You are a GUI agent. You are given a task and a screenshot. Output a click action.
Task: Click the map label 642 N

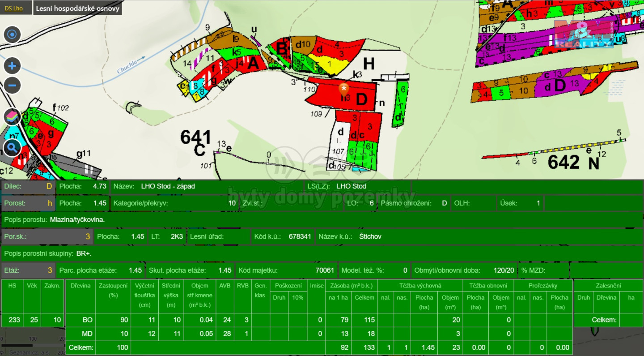point(574,162)
